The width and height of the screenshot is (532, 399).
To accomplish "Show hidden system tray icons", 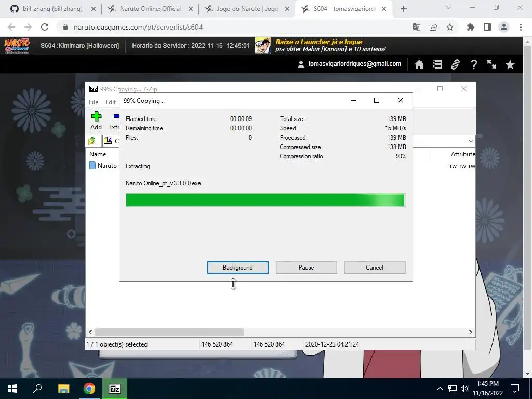I will coord(440,389).
